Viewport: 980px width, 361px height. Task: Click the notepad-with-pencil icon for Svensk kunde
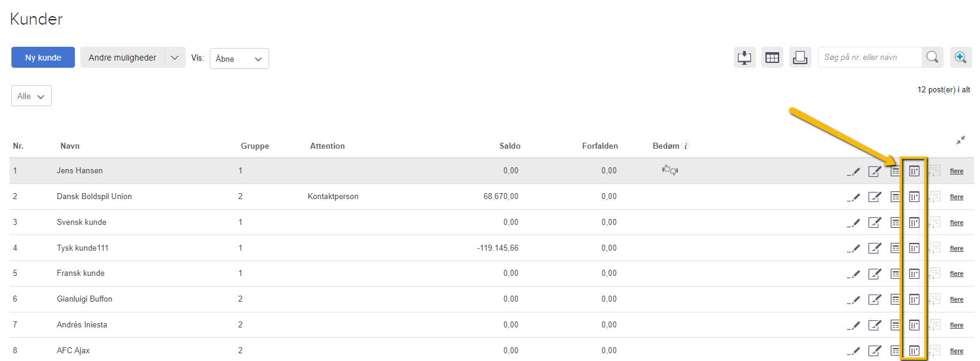pos(875,222)
